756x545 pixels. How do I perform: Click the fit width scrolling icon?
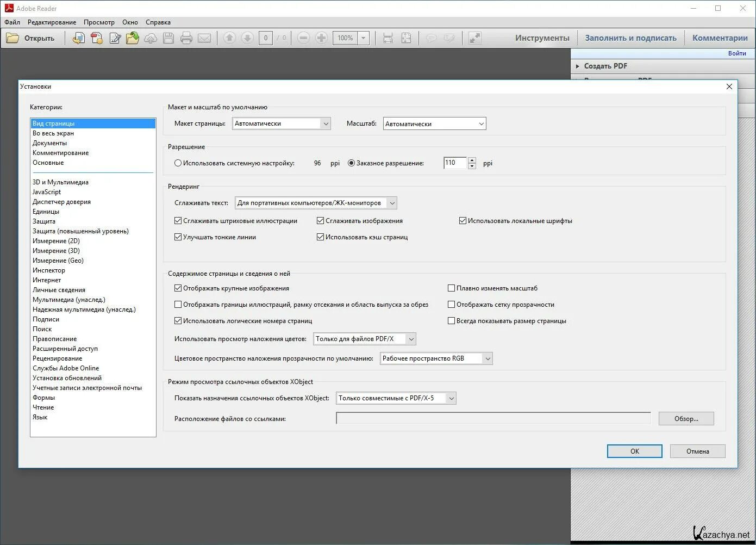(388, 38)
